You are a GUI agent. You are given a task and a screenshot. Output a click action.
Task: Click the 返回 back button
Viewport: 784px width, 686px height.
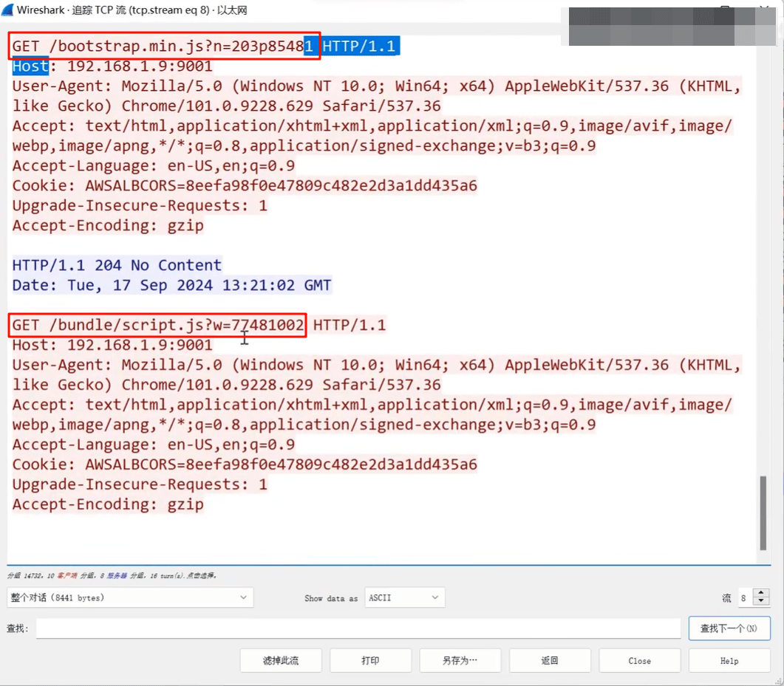tap(550, 660)
